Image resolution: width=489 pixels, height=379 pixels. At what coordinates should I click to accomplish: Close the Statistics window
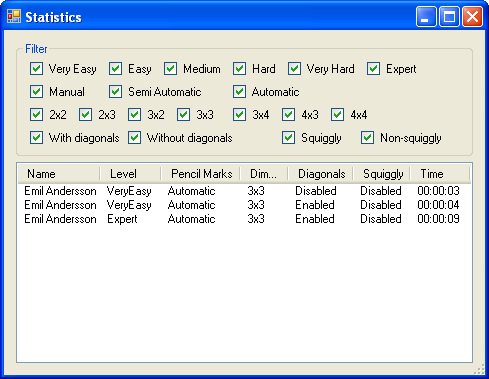click(472, 16)
